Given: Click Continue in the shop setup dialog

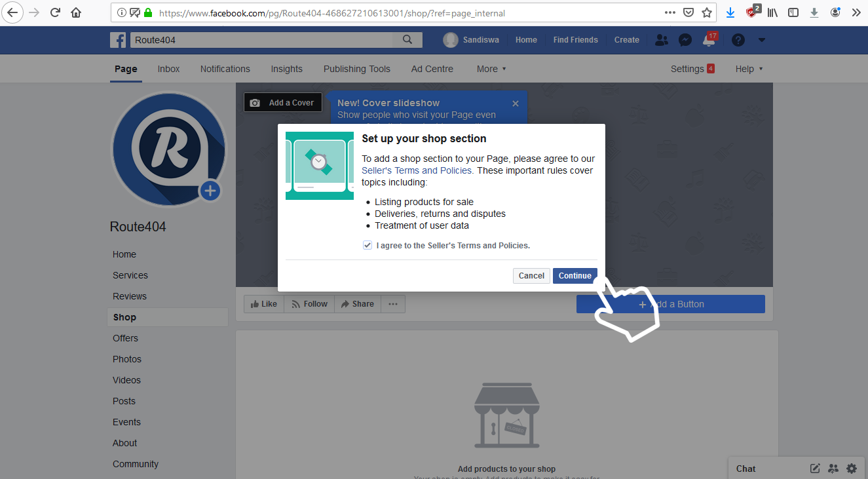Looking at the screenshot, I should (575, 276).
